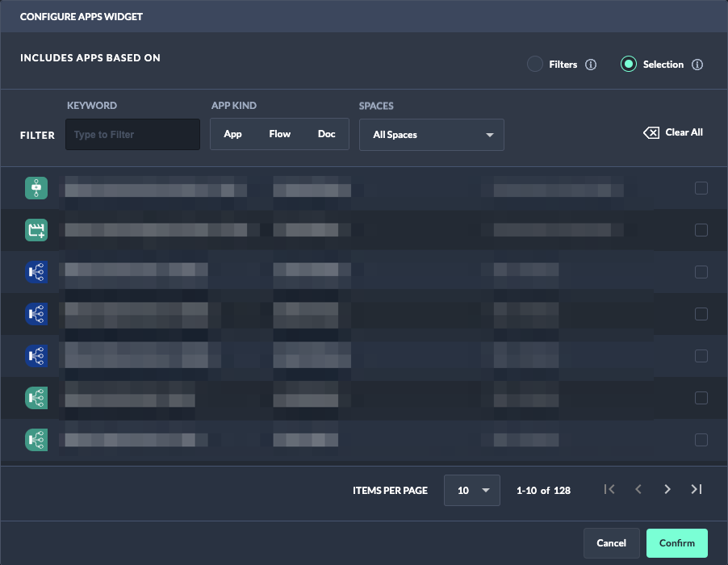
Task: Click the info icon beside Selection
Action: [x=698, y=65]
